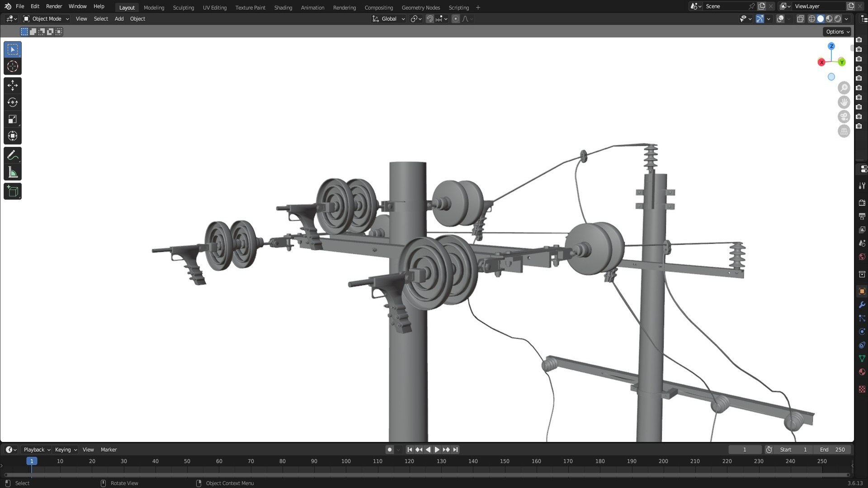Image resolution: width=868 pixels, height=488 pixels.
Task: Toggle proportional editing in header
Action: click(x=456, y=19)
